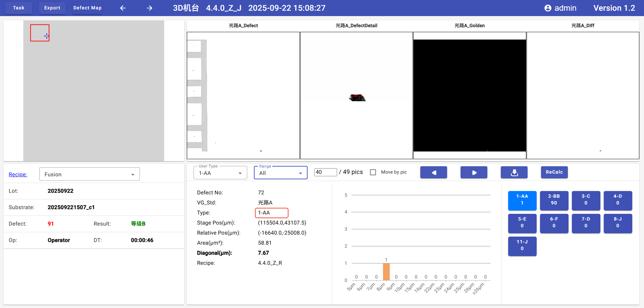Select the 2-BB defect category
This screenshot has height=308, width=644.
[x=554, y=200]
